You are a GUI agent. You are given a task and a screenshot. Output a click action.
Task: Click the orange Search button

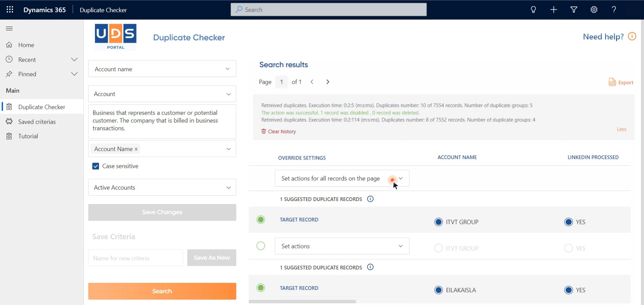[162, 291]
